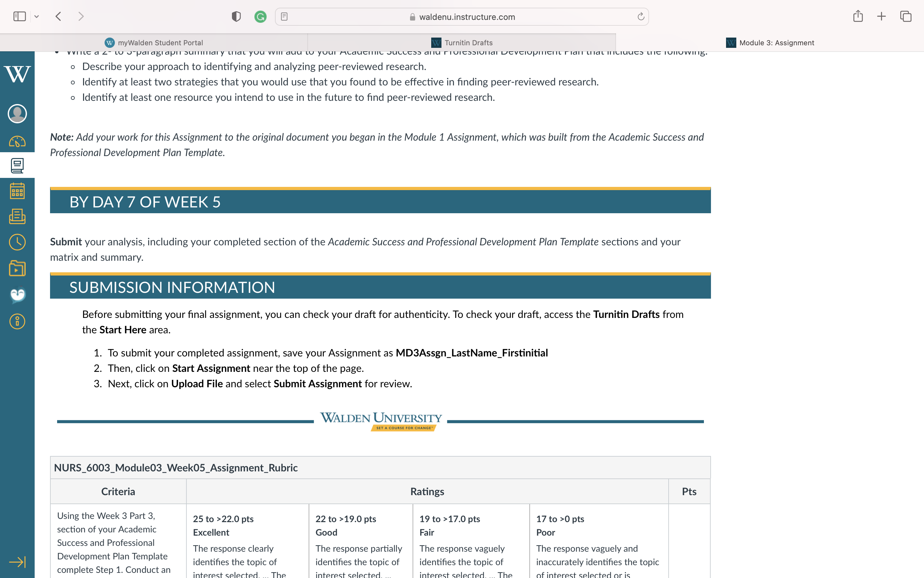Go forward to next page
Screen dimensions: 924x578
tap(81, 16)
